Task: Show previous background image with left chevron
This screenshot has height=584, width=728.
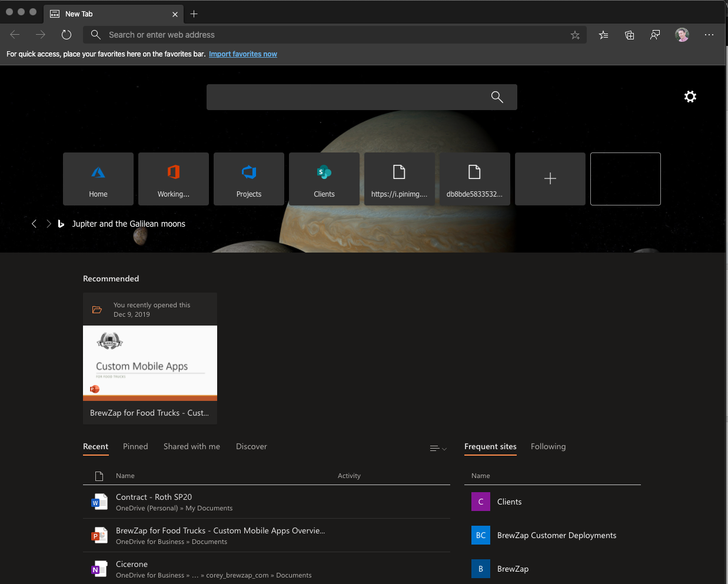Action: [34, 224]
